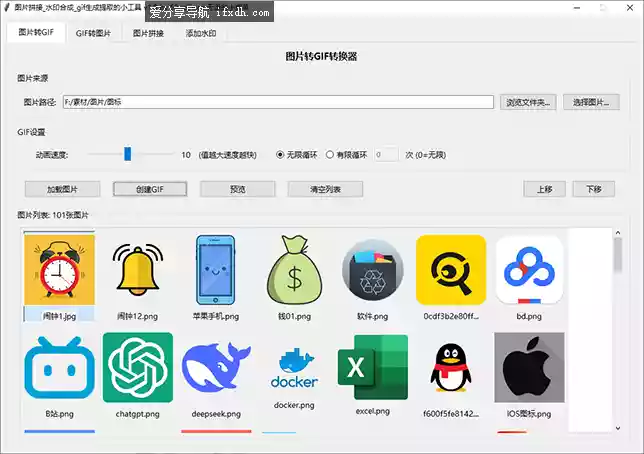The height and width of the screenshot is (454, 644).
Task: Switch to the 图片转GIF tab
Action: coord(36,32)
